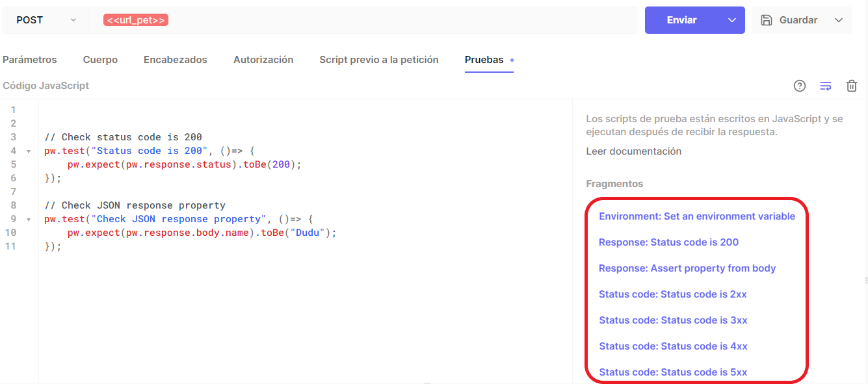Viewport: 868px width, 384px height.
Task: Open the Leer documentación link
Action: click(634, 151)
